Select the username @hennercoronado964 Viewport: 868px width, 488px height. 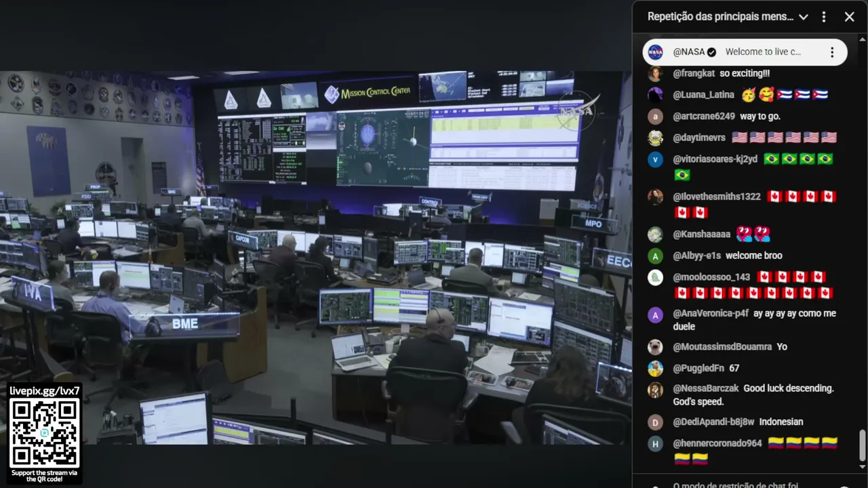pos(717,443)
